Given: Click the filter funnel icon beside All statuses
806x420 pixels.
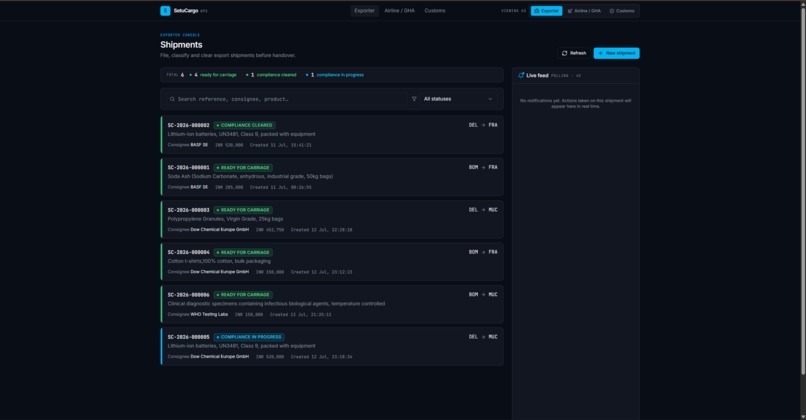Looking at the screenshot, I should (x=414, y=99).
